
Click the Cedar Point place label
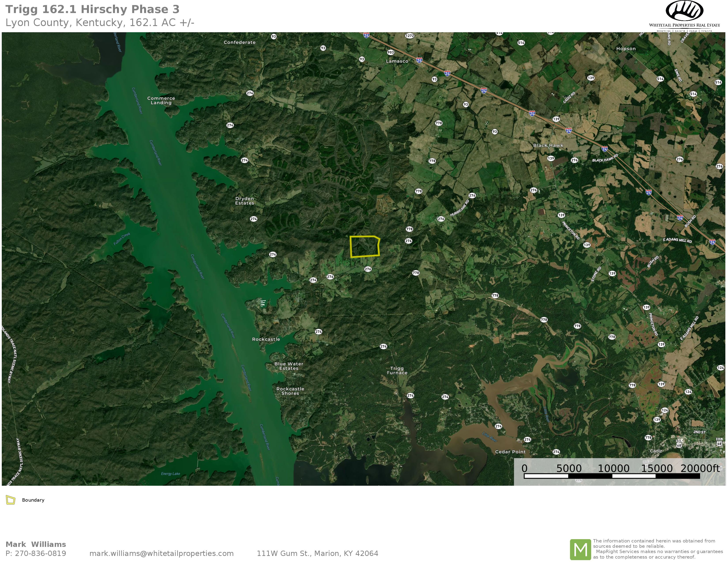tap(510, 452)
